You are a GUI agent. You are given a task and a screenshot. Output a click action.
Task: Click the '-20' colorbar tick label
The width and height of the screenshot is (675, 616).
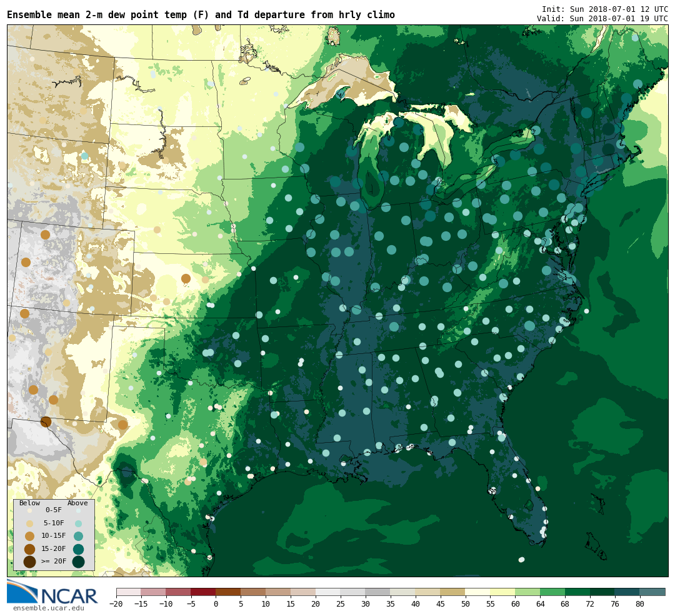click(x=116, y=604)
